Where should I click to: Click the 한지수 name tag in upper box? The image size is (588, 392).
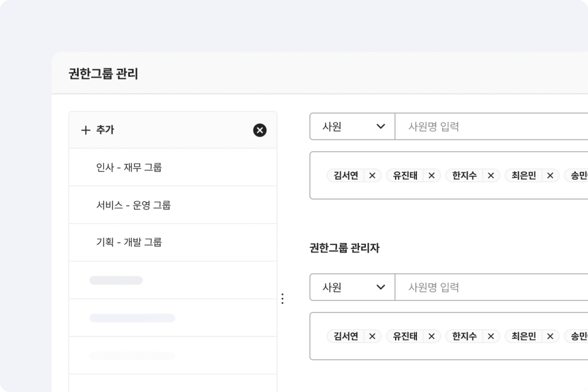pyautogui.click(x=464, y=176)
